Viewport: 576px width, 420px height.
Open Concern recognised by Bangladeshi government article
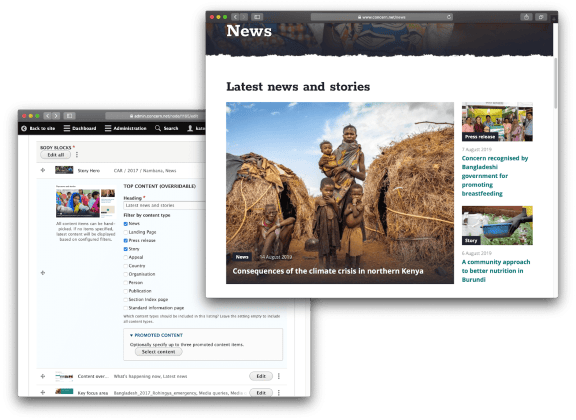click(495, 176)
